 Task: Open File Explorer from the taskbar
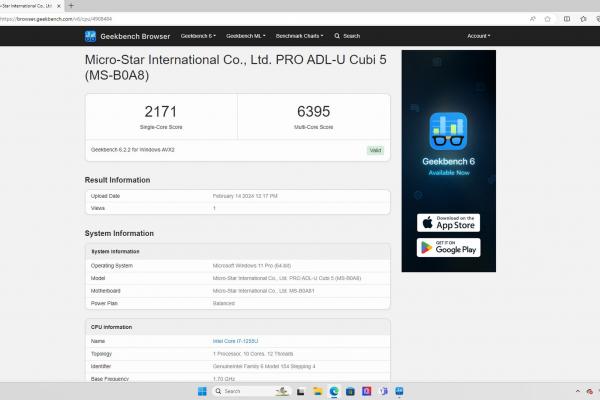tap(317, 391)
